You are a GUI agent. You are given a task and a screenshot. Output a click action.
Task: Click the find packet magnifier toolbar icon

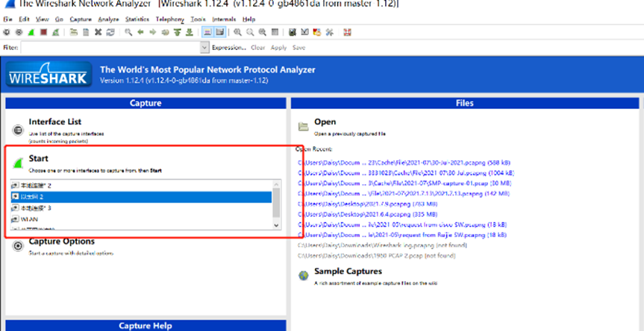pyautogui.click(x=129, y=32)
